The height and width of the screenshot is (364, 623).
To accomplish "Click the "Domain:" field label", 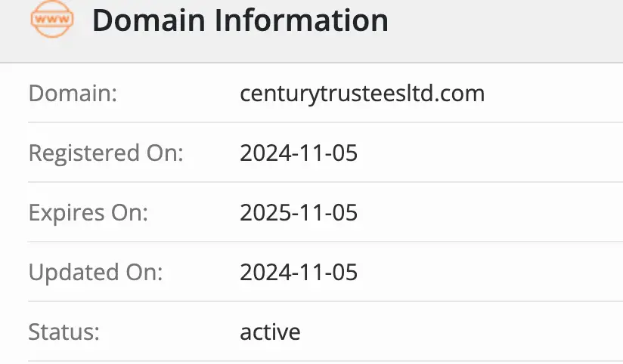I will [73, 94].
